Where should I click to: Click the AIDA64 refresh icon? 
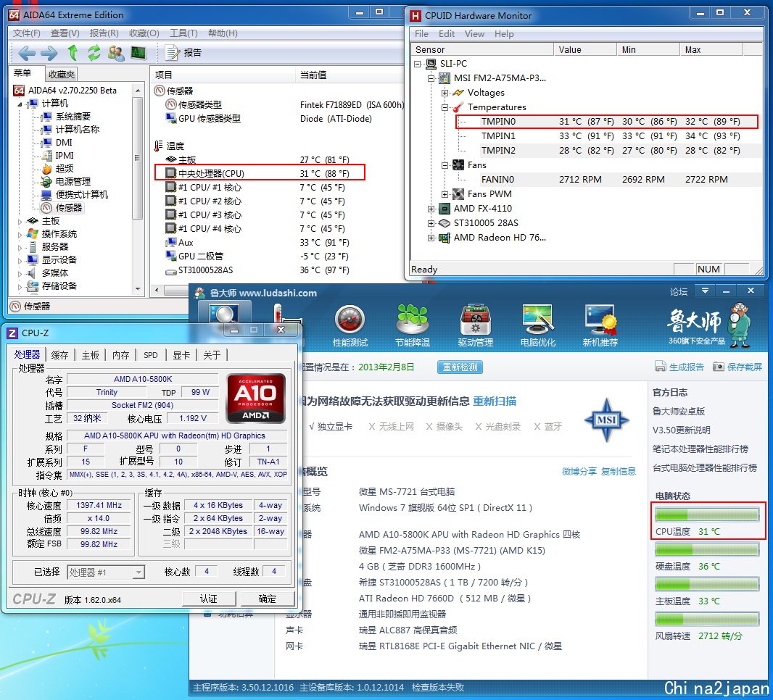pos(94,52)
